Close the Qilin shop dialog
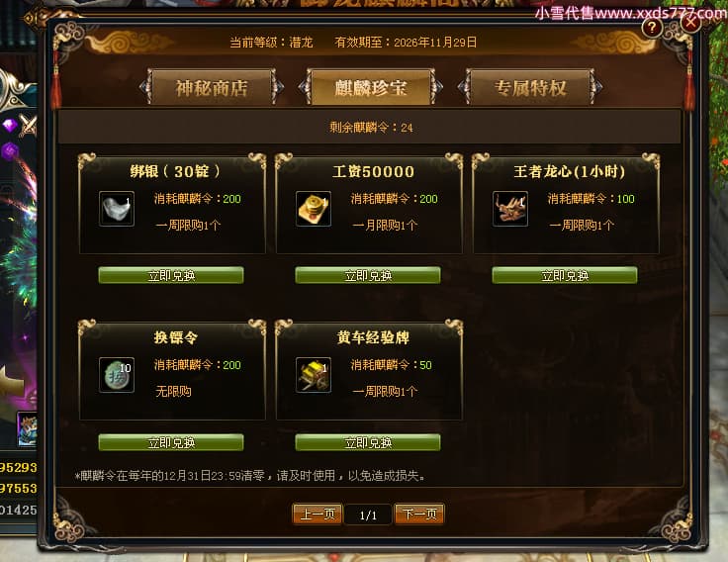 (x=690, y=23)
